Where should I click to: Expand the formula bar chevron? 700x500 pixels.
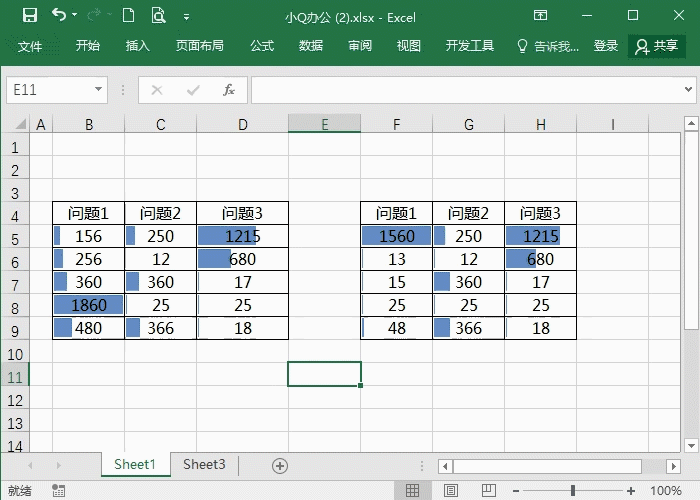coord(688,90)
